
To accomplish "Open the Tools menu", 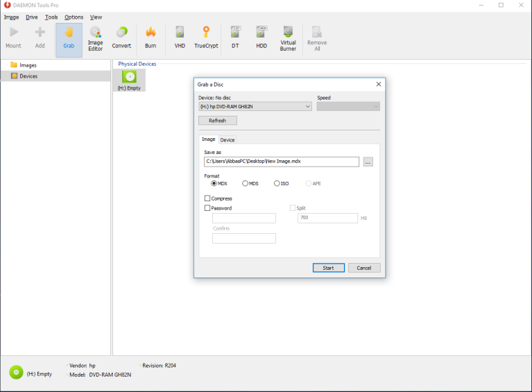I will click(51, 17).
